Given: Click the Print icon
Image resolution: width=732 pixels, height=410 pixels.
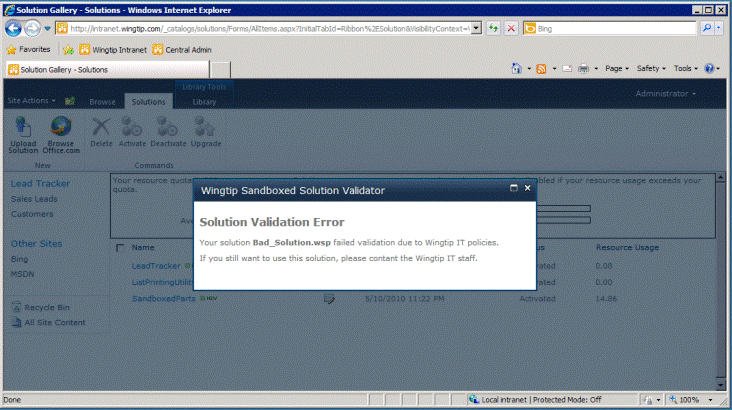Looking at the screenshot, I should [584, 69].
